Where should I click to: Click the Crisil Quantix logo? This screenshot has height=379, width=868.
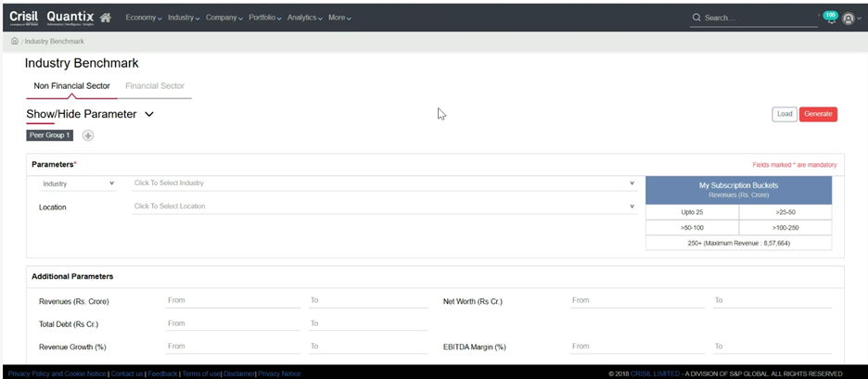coord(51,17)
